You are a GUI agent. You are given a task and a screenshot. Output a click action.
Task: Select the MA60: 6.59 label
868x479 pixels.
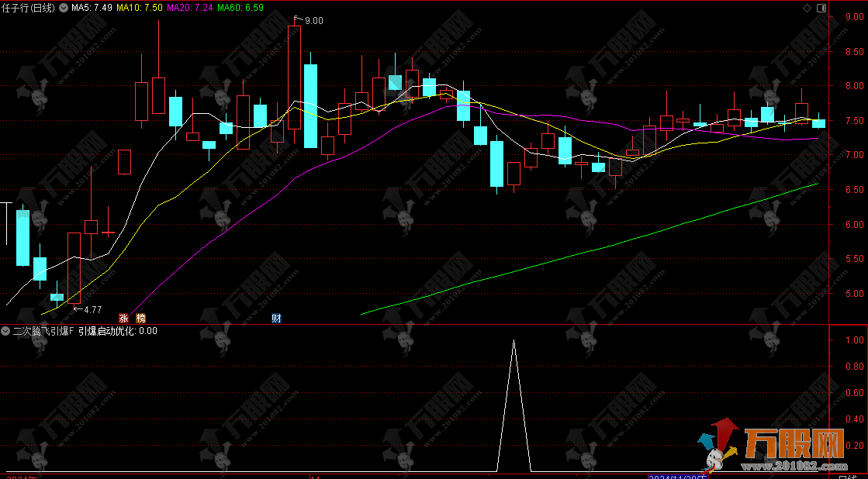[240, 8]
